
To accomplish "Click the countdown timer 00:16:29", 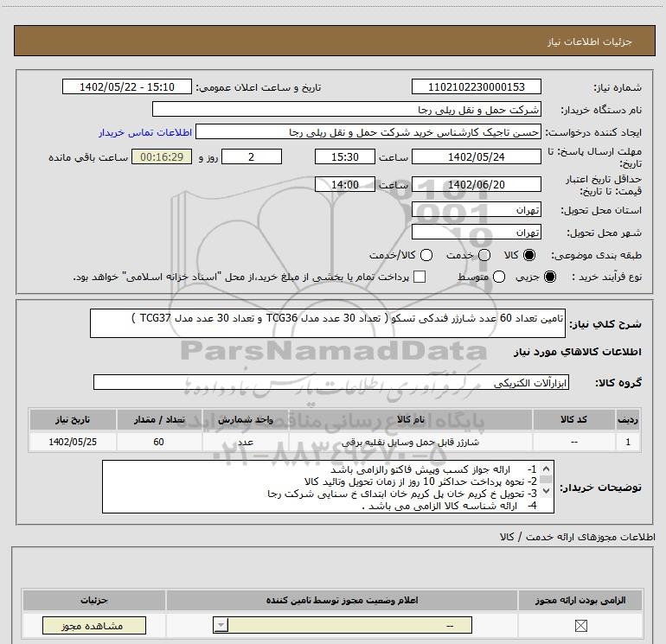I will click(162, 156).
